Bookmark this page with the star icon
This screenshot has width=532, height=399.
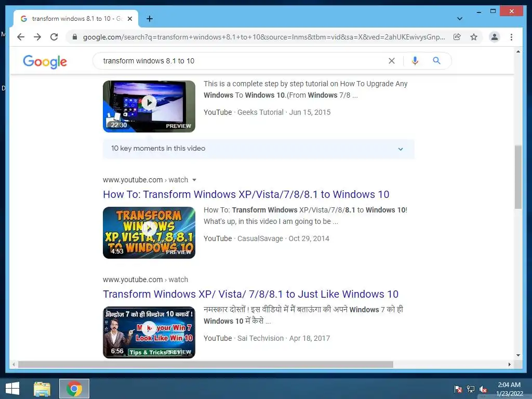[474, 37]
